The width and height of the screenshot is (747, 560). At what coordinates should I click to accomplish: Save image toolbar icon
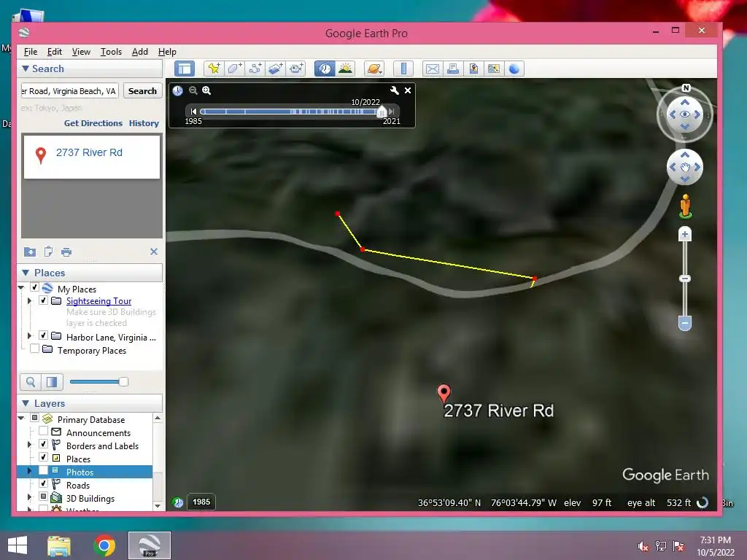tap(473, 69)
